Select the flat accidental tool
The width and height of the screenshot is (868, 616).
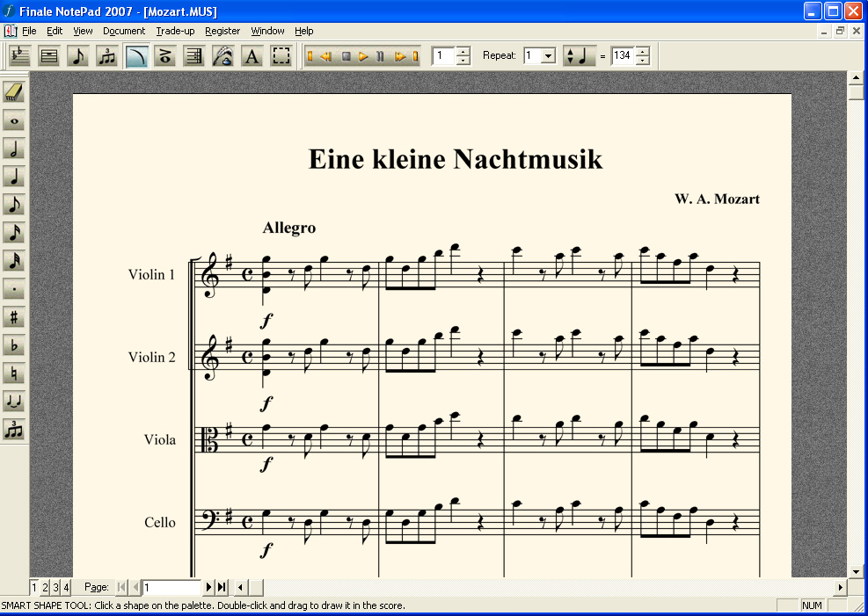[x=13, y=345]
